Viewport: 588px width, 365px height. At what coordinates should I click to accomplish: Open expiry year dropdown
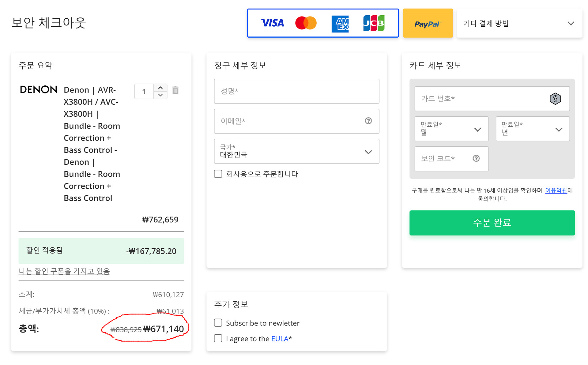coord(532,129)
